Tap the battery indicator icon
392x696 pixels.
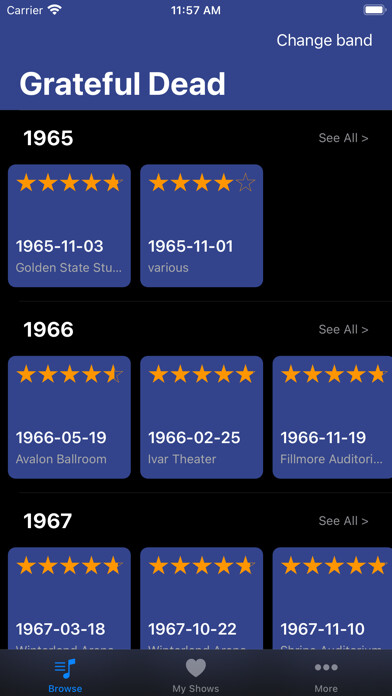[374, 10]
